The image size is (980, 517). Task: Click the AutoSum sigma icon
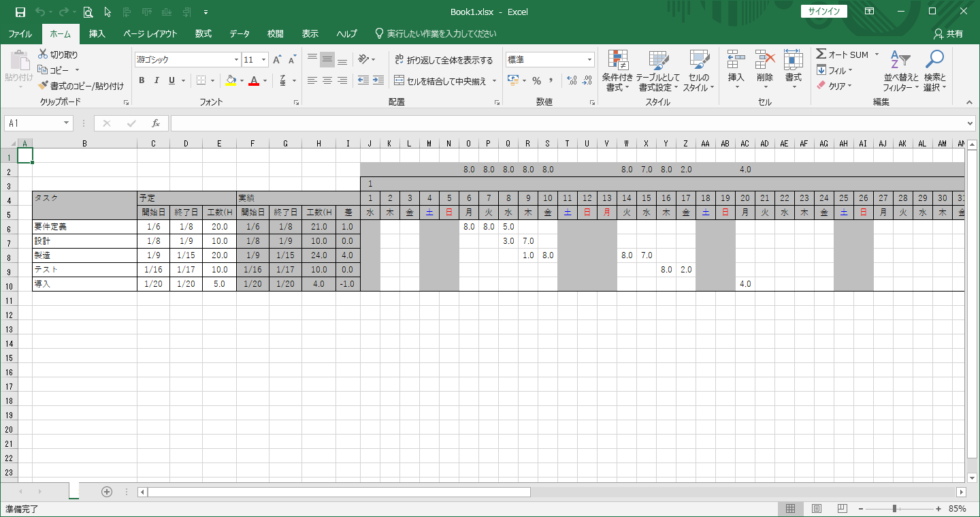point(821,54)
